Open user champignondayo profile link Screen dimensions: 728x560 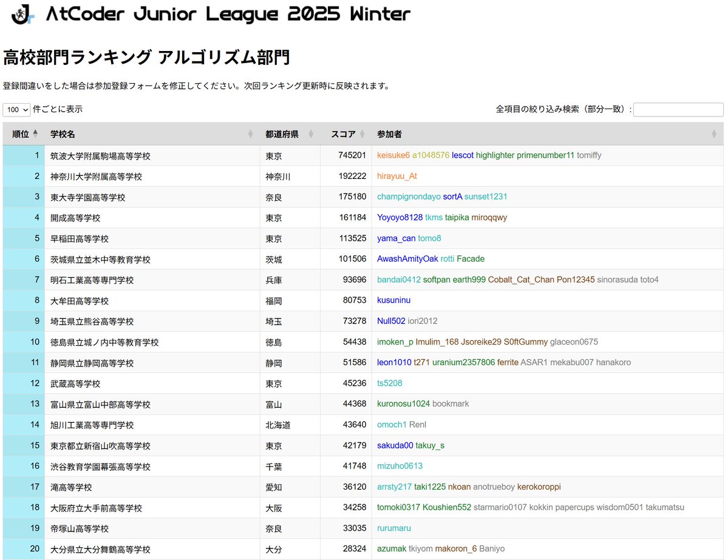[409, 197]
